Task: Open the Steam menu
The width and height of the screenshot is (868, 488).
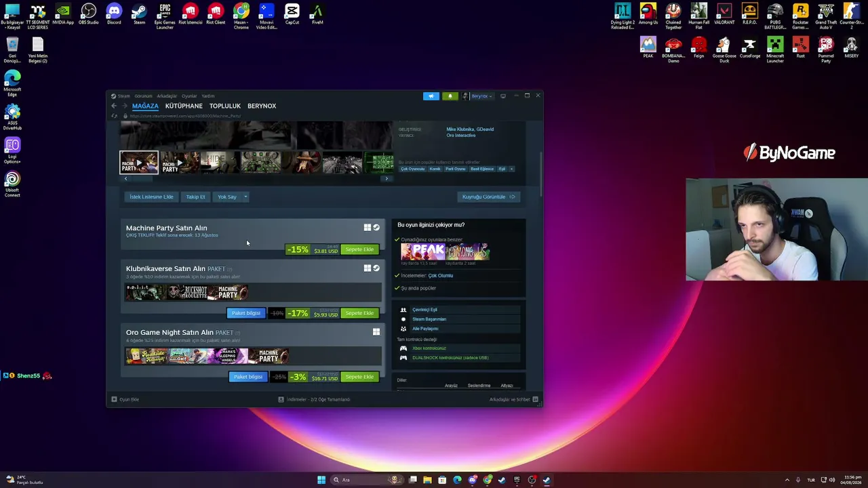Action: click(124, 96)
